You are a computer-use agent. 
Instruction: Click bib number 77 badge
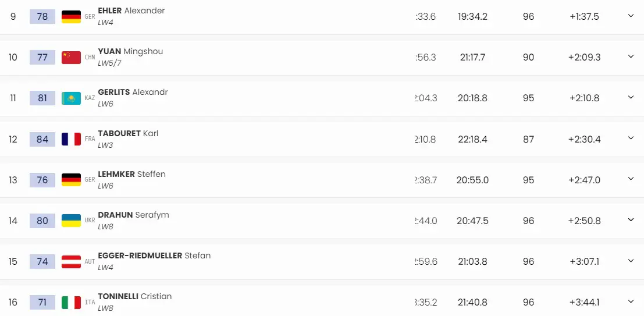[42, 58]
